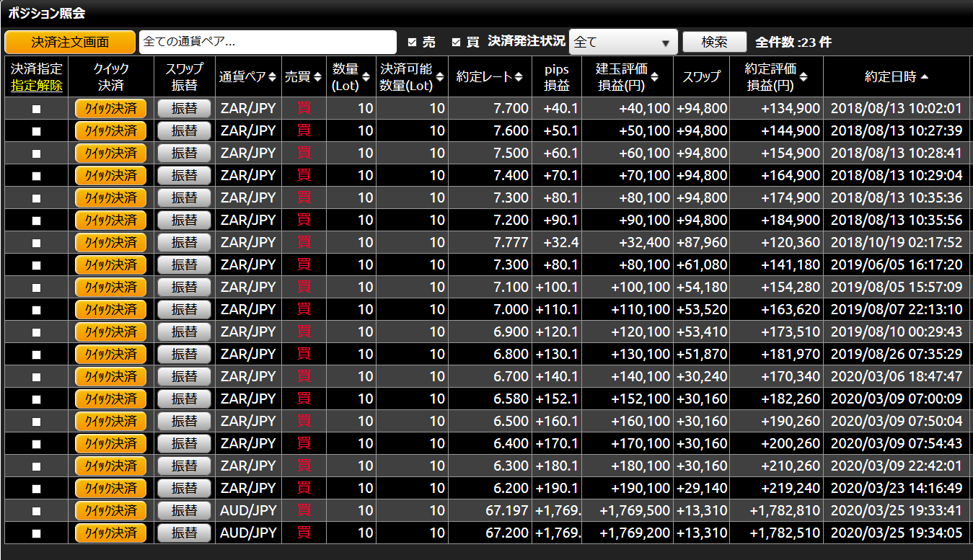This screenshot has width=973, height=560.
Task: Check the box for ZAR/JPY 7.700 position
Action: 36,109
